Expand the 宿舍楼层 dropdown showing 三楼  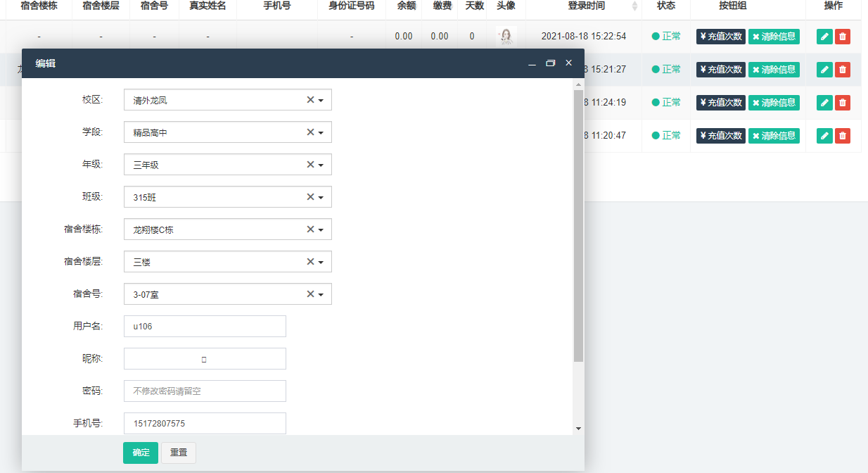point(321,263)
